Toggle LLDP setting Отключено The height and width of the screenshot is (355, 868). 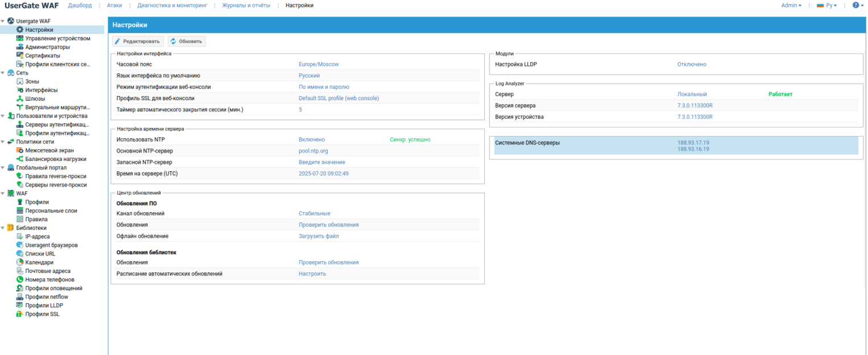[692, 64]
